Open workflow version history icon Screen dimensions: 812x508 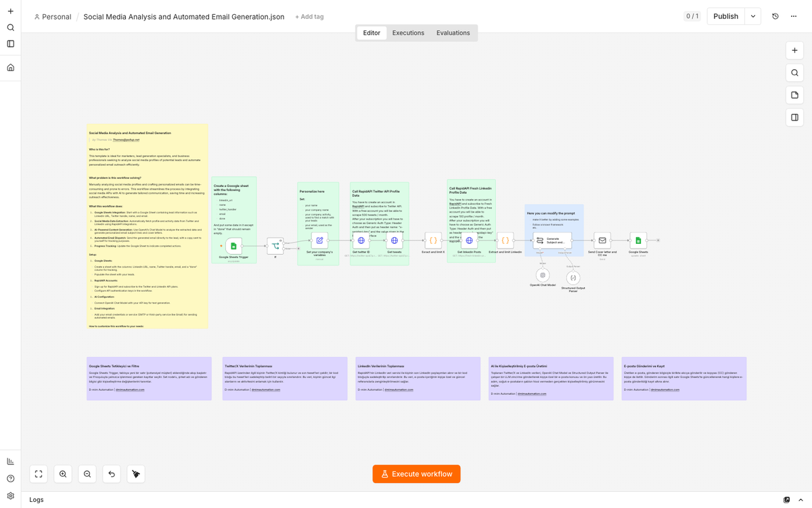point(775,16)
